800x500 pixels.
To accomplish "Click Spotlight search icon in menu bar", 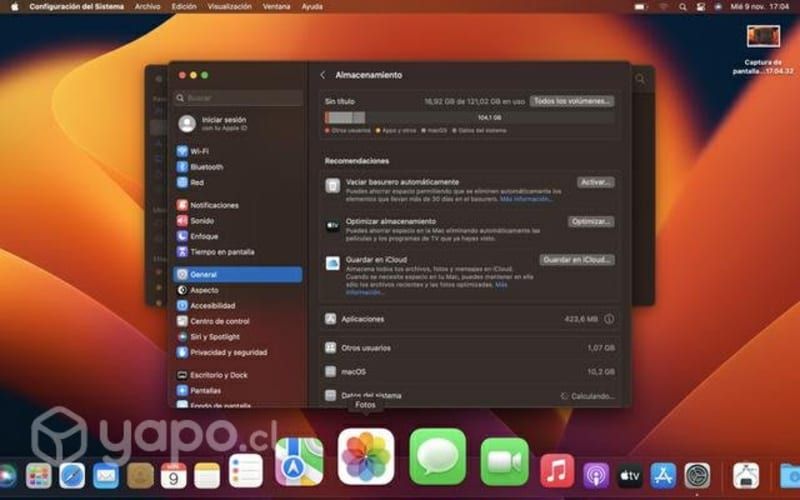I will 683,7.
